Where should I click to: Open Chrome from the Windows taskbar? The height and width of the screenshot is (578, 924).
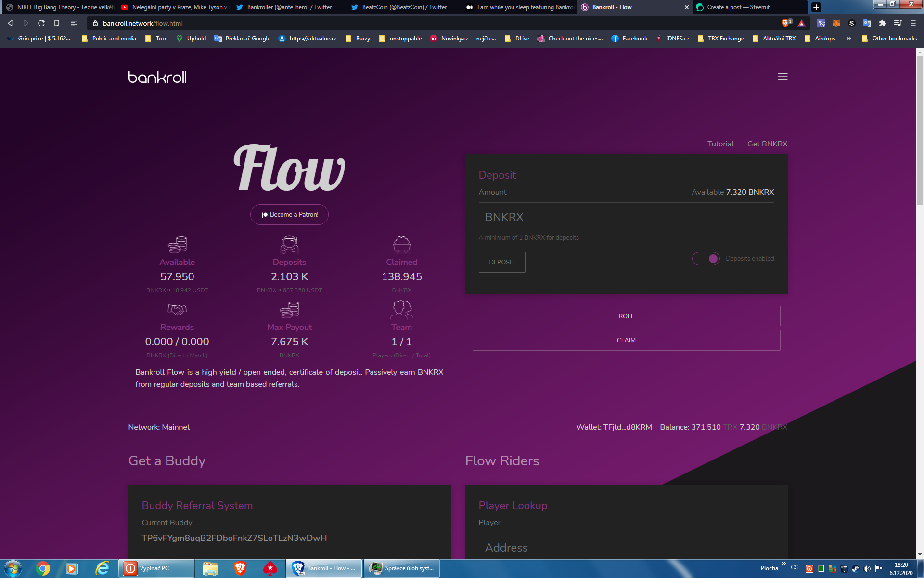pos(43,568)
